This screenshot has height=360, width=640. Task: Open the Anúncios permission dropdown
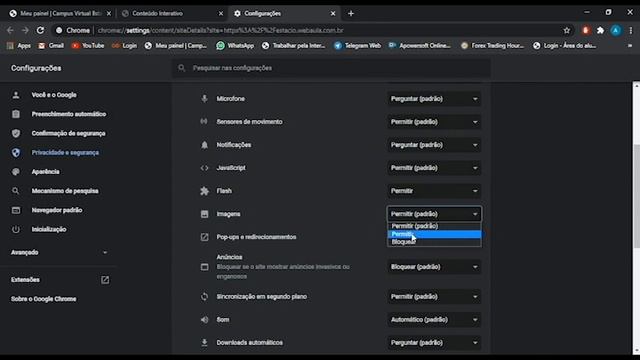tap(434, 267)
